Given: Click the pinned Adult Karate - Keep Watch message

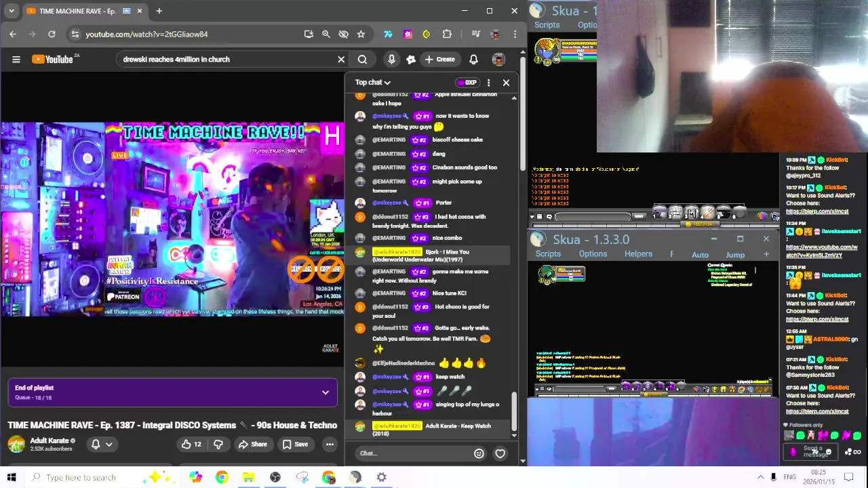Looking at the screenshot, I should tap(433, 429).
